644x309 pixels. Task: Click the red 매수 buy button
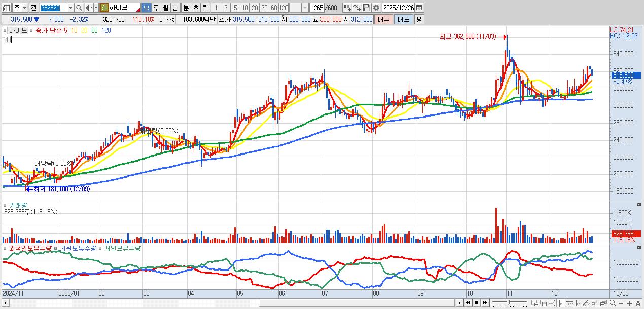point(384,19)
